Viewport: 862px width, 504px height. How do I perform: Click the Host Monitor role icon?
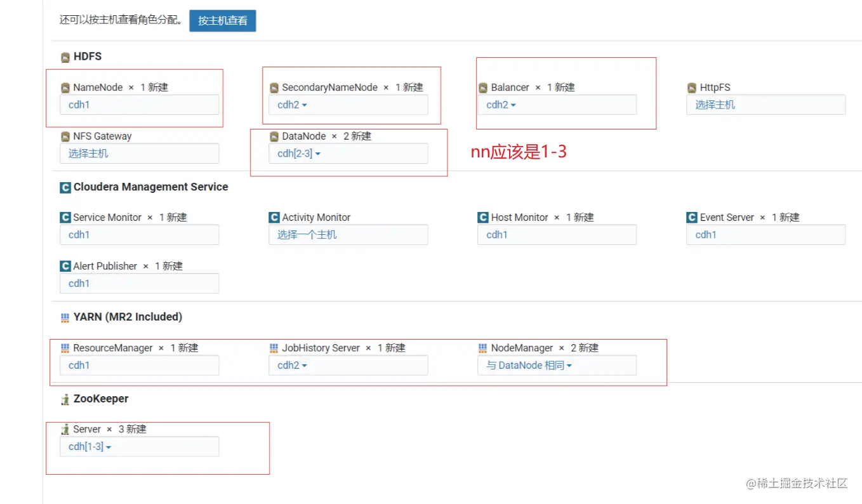click(482, 218)
